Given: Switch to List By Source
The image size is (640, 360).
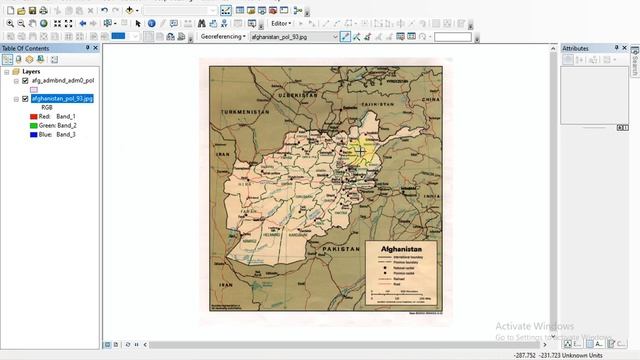Looking at the screenshot, I should pyautogui.click(x=18, y=60).
